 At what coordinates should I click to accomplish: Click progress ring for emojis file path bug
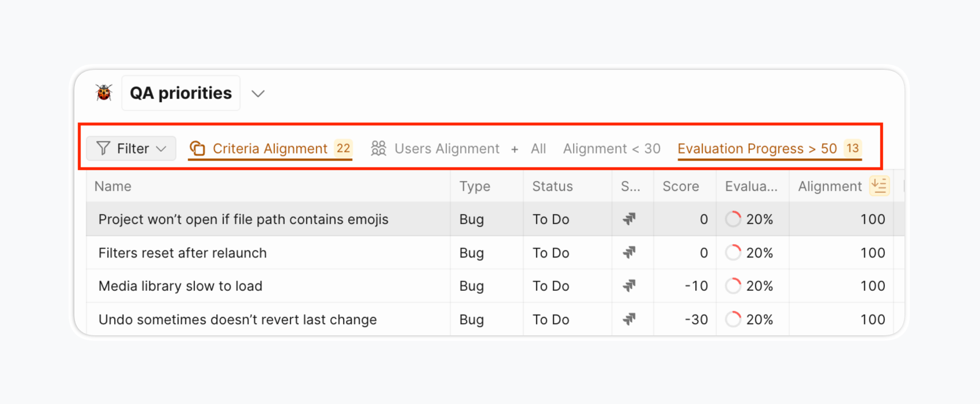[733, 219]
